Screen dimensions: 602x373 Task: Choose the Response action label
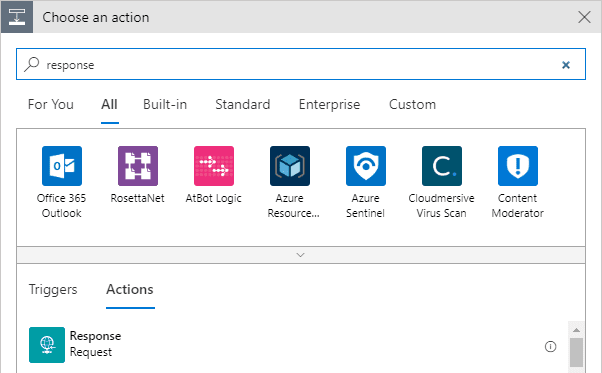click(95, 336)
